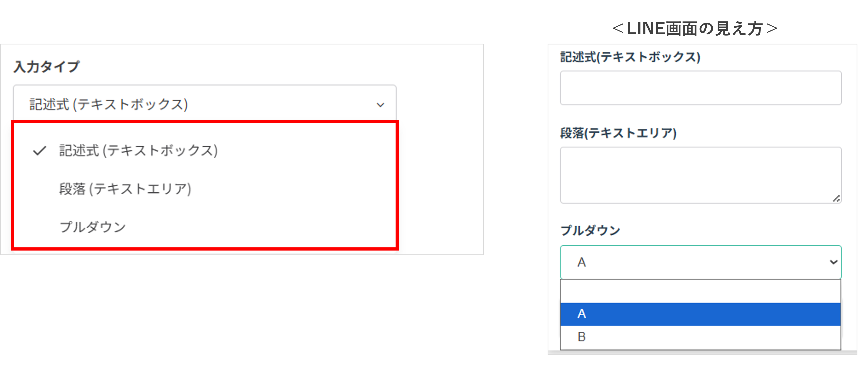Open the 入力タイプ dropdown chevron
Viewport: 868px width, 371px height.
coord(380,105)
